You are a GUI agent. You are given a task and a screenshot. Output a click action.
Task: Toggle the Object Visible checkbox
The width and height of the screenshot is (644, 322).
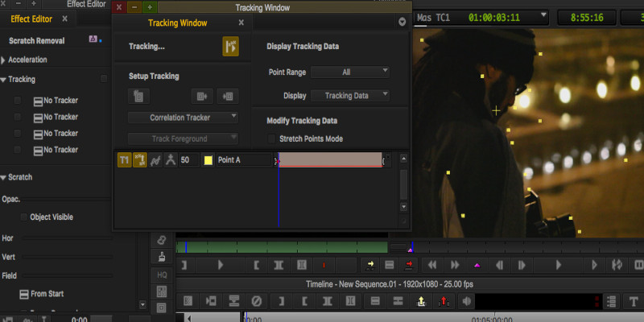click(x=22, y=217)
